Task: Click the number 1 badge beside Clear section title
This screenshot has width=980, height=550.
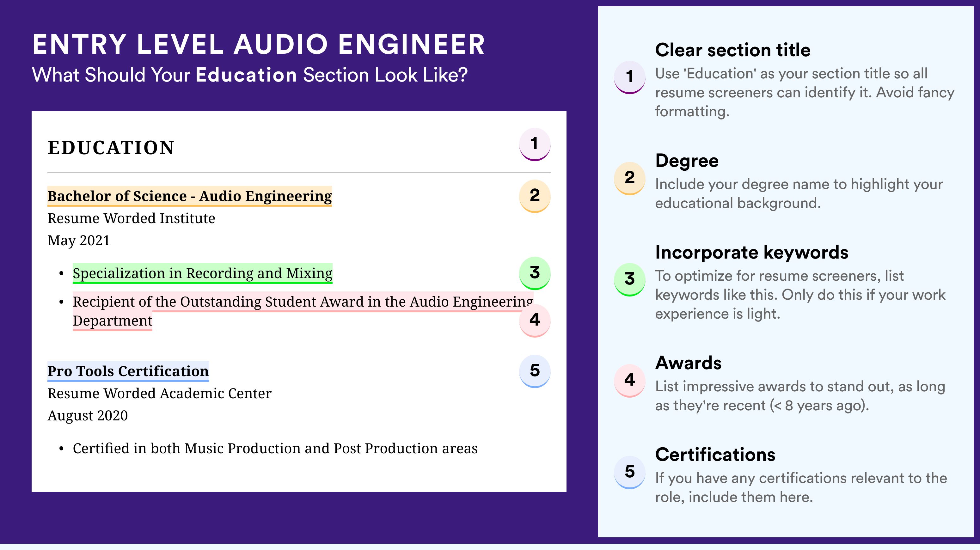Action: click(630, 77)
